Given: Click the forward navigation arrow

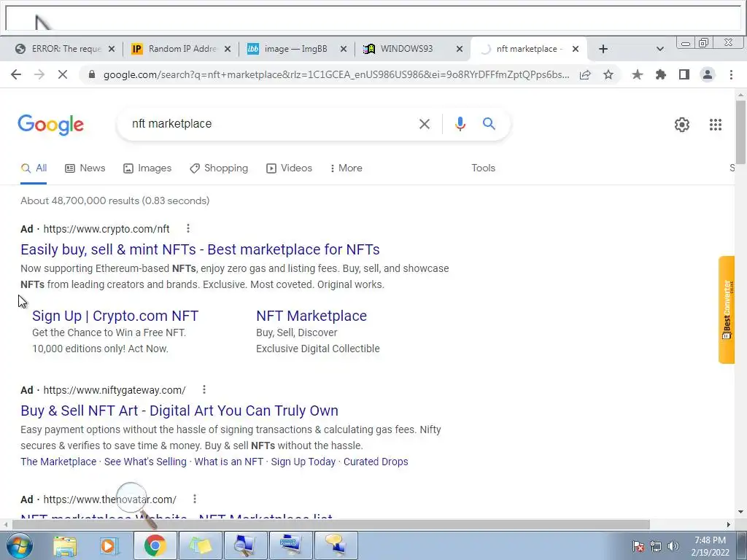Looking at the screenshot, I should click(39, 74).
